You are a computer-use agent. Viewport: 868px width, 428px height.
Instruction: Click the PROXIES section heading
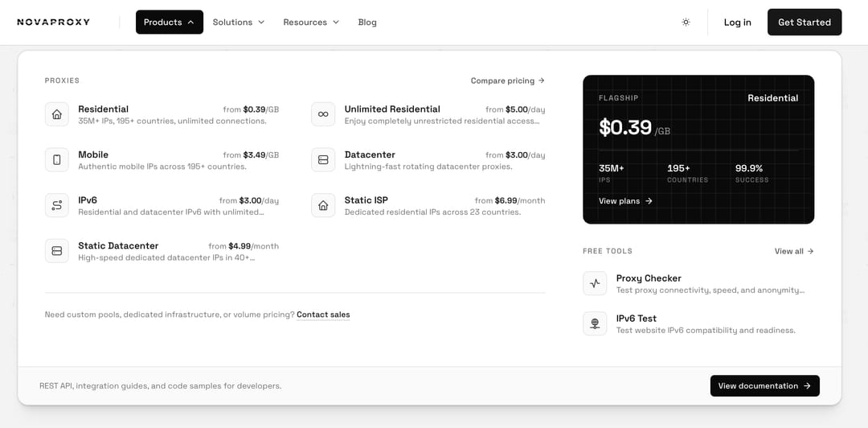[62, 80]
